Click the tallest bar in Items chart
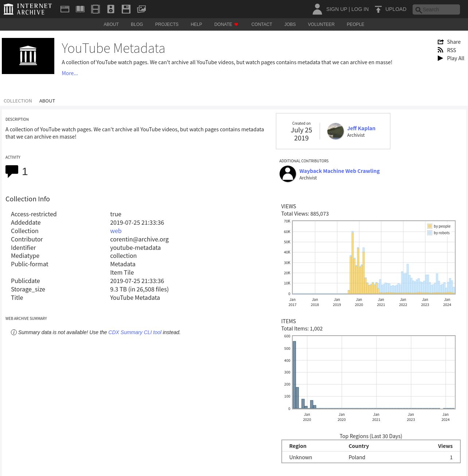Screen dimensions: 468x476 pos(295,375)
